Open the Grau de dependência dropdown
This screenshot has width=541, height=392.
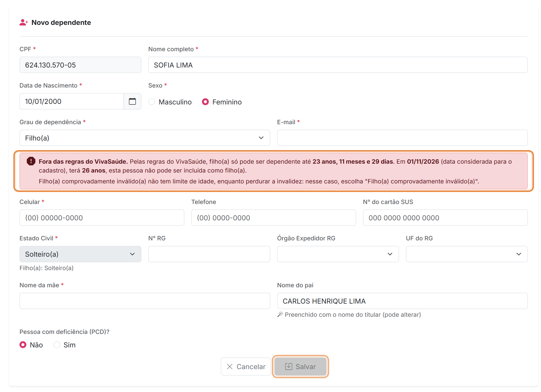click(x=145, y=138)
